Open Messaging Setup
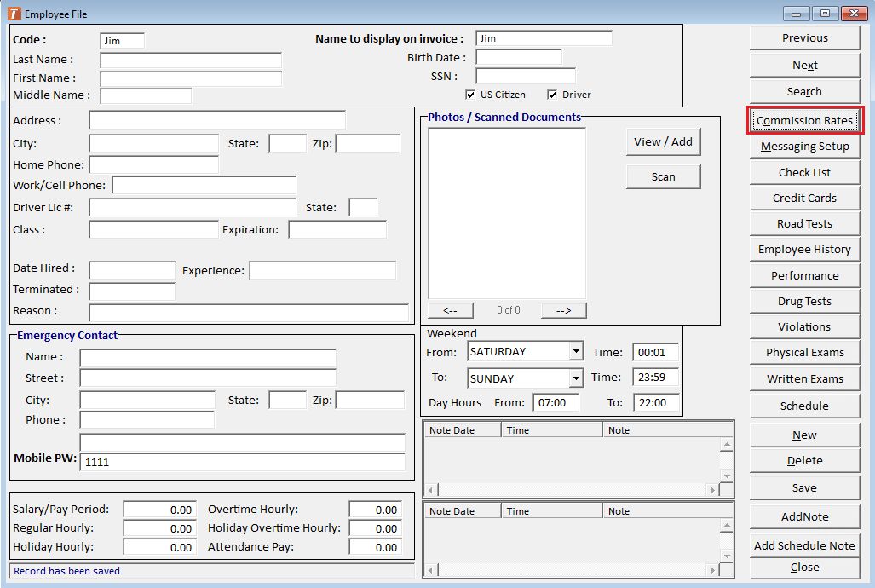 (804, 147)
